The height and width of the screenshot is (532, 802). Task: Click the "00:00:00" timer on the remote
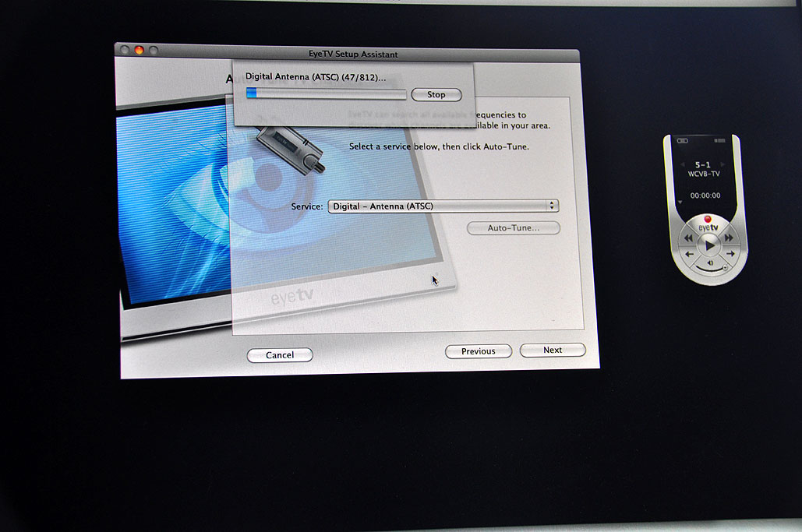pyautogui.click(x=705, y=196)
